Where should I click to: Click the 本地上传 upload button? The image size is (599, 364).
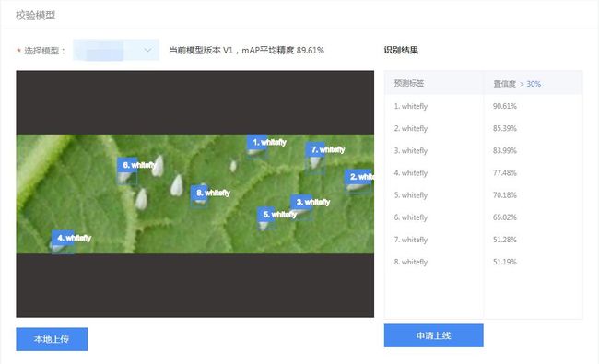point(52,339)
